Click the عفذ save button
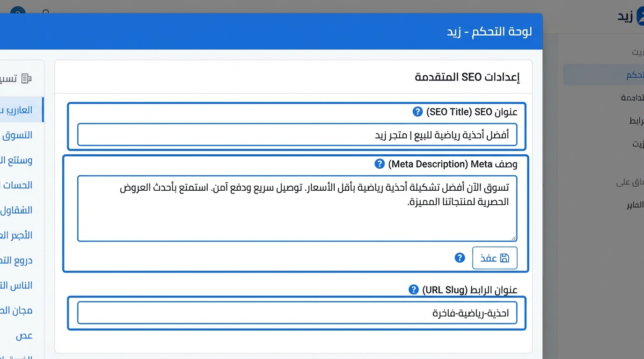The height and width of the screenshot is (359, 644). click(x=494, y=258)
